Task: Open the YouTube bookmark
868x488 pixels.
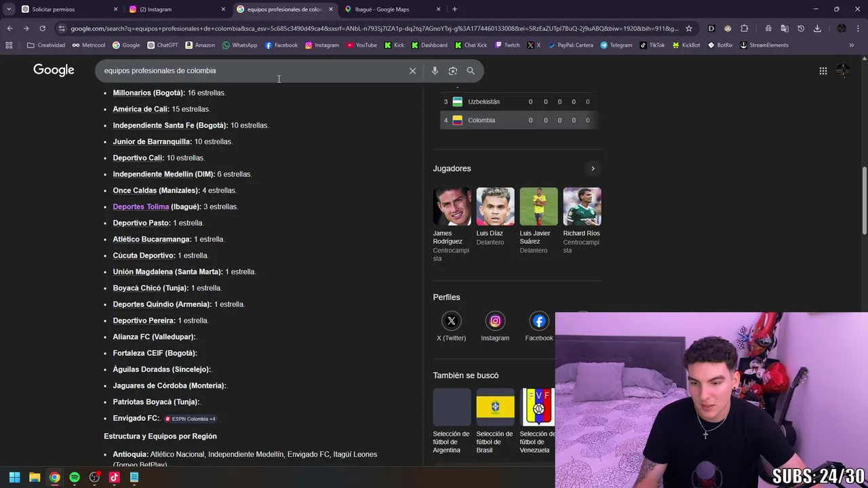Action: (x=361, y=45)
